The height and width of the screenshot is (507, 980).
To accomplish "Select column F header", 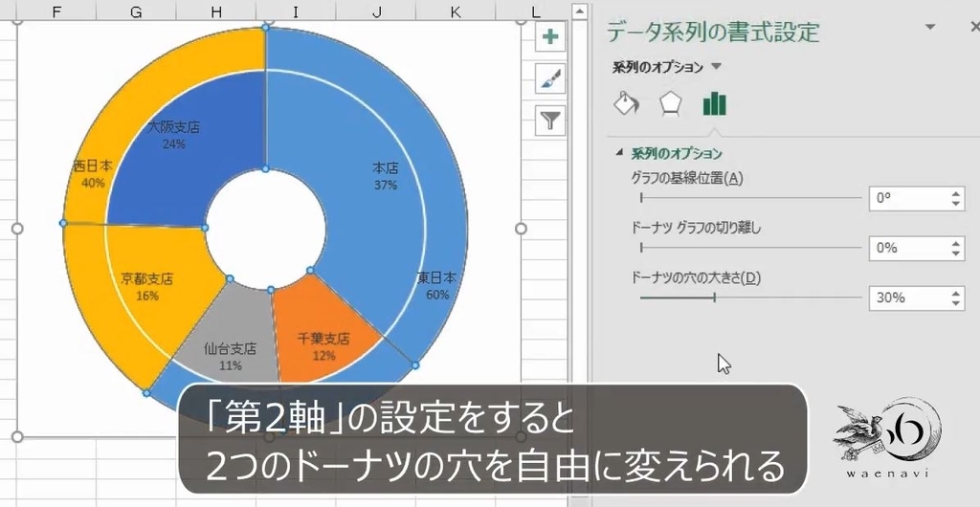I will tap(56, 11).
